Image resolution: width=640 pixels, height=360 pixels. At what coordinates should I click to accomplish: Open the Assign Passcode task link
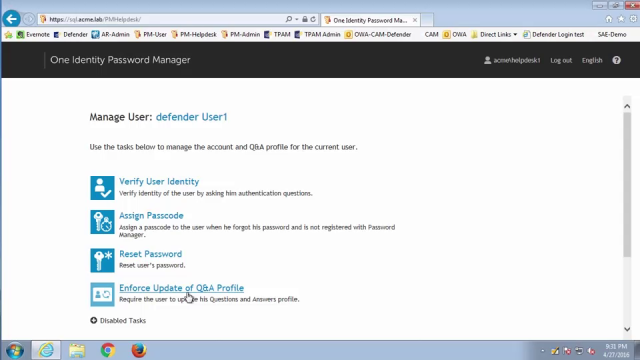pos(151,216)
